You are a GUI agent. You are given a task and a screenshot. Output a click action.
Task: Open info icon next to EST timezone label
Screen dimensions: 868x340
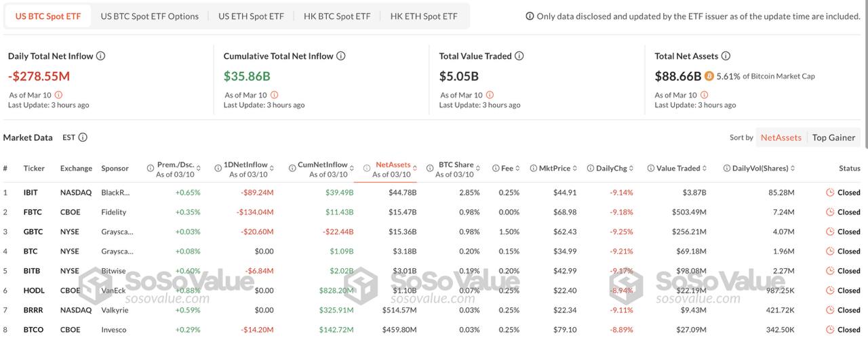click(83, 137)
